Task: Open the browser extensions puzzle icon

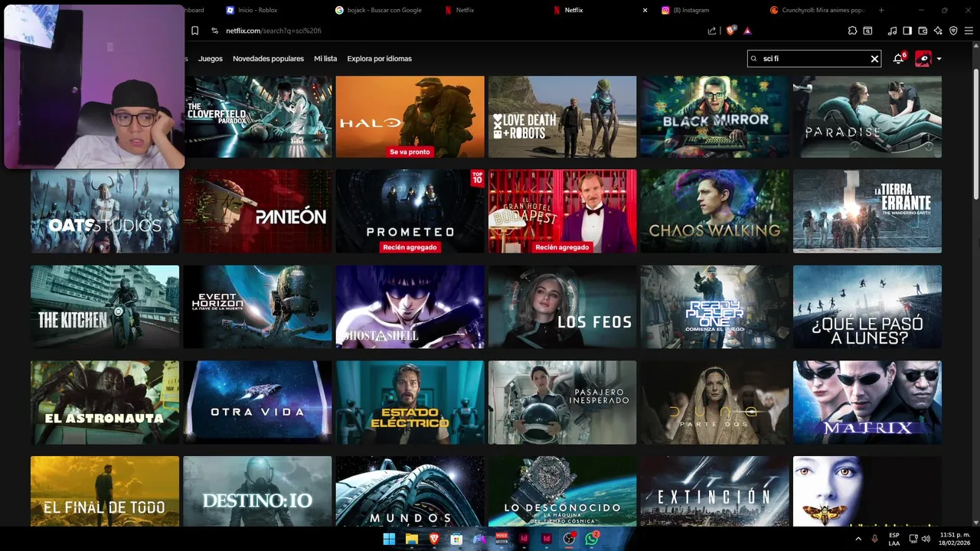Action: click(852, 31)
